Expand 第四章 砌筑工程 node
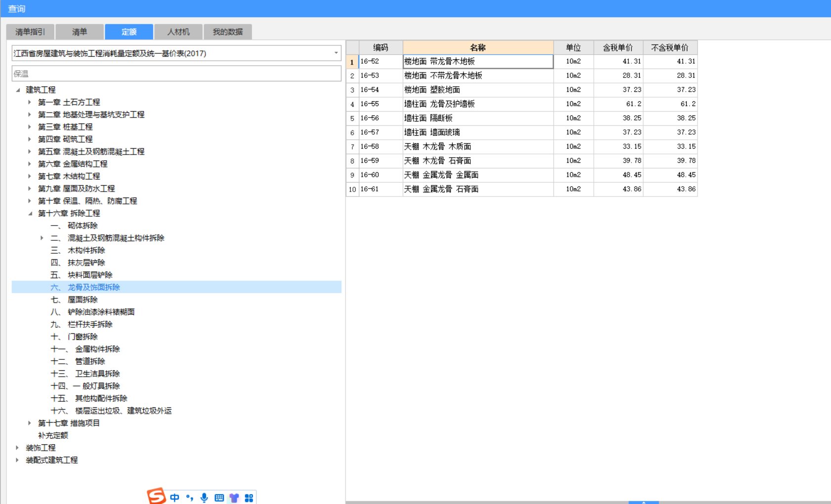Viewport: 831px width, 504px height. (30, 139)
